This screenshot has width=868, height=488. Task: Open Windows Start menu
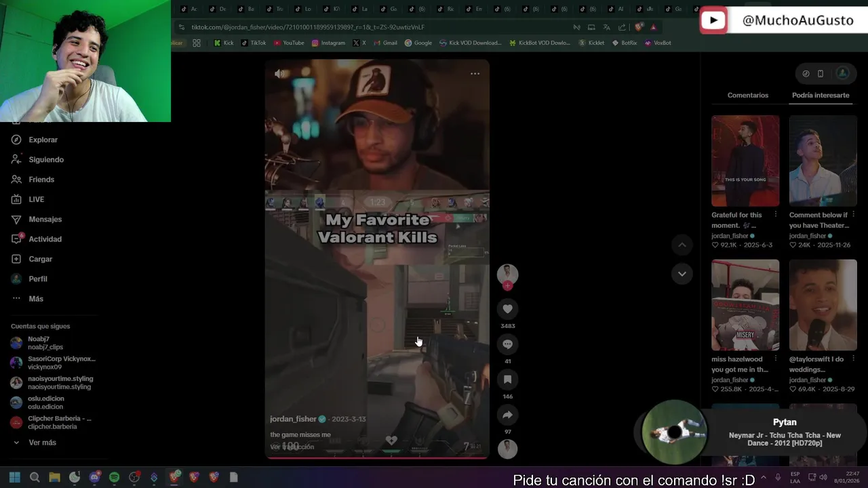tap(15, 477)
